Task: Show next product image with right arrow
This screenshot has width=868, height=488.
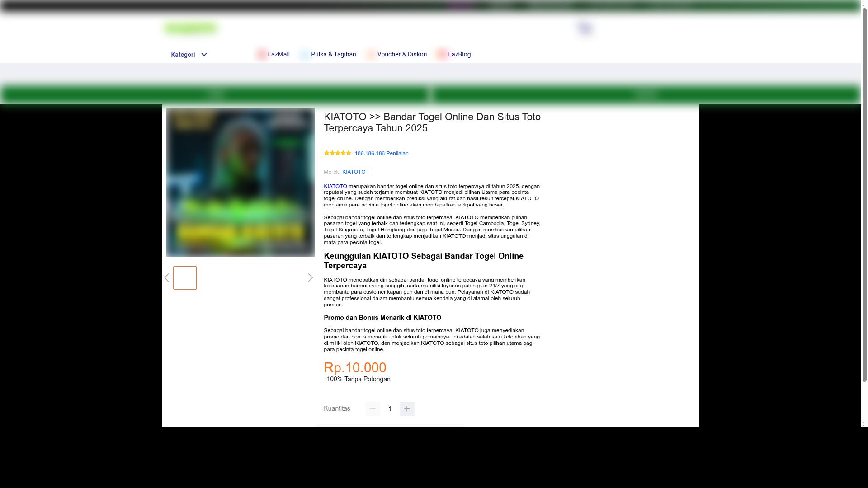Action: tap(310, 278)
